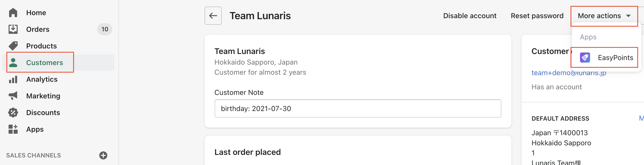Click Reset password
The width and height of the screenshot is (644, 165).
pyautogui.click(x=537, y=16)
